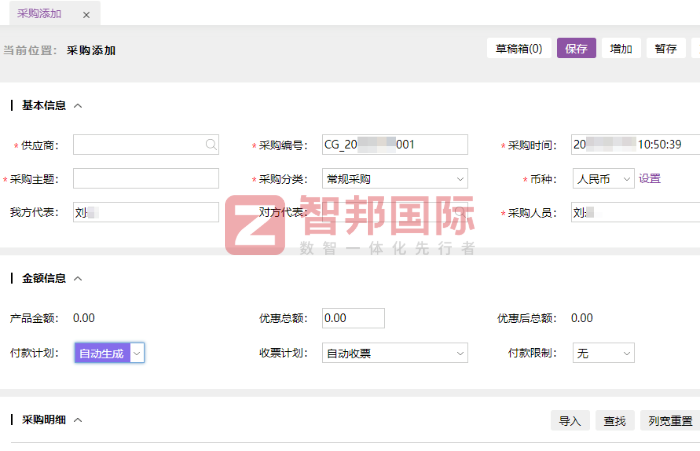Click the 增加 button
700x451 pixels.
coord(621,48)
